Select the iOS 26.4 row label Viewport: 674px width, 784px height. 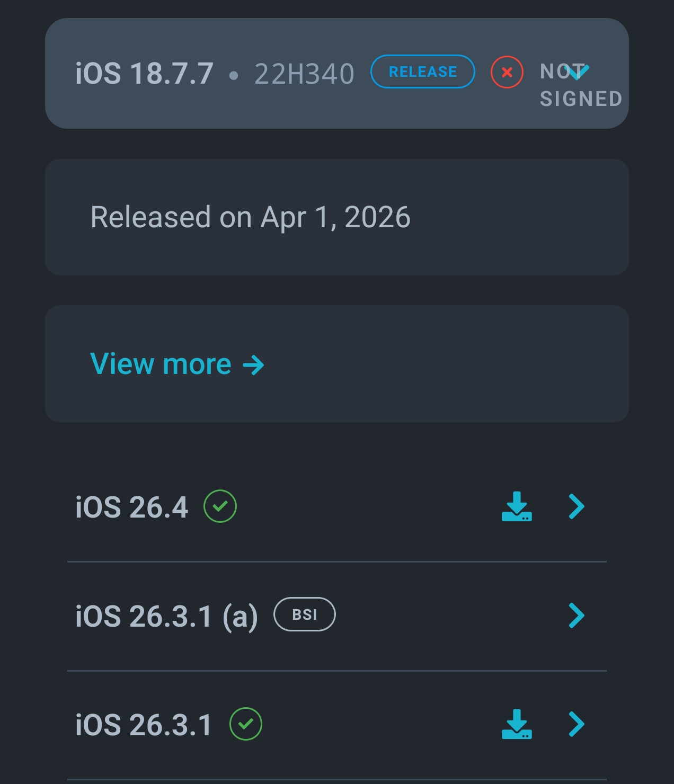point(132,507)
